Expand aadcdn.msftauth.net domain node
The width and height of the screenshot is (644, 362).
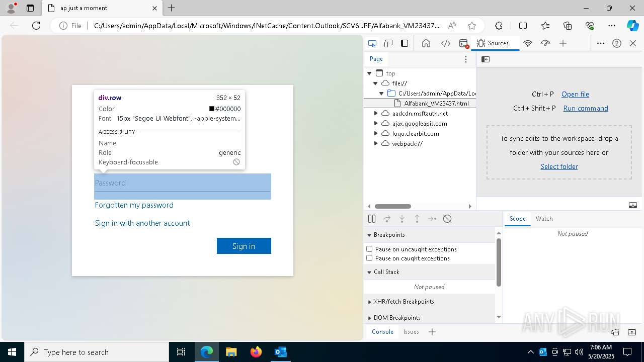point(375,114)
